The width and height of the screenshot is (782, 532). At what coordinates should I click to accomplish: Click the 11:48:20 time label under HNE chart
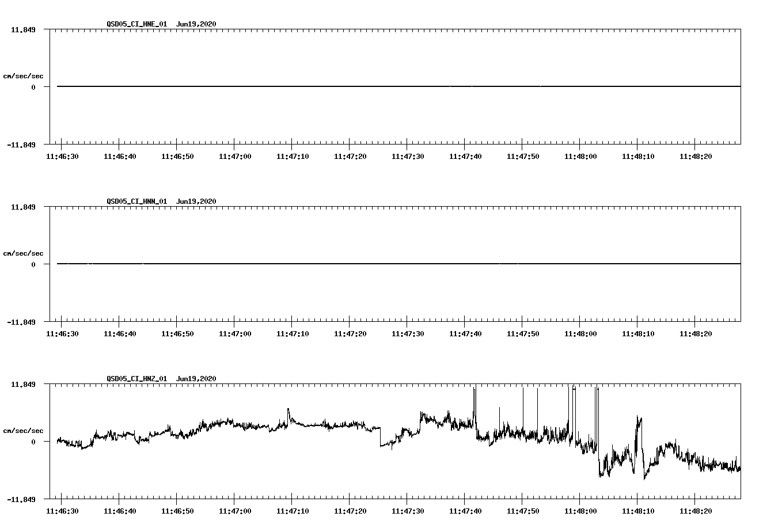[x=696, y=157]
